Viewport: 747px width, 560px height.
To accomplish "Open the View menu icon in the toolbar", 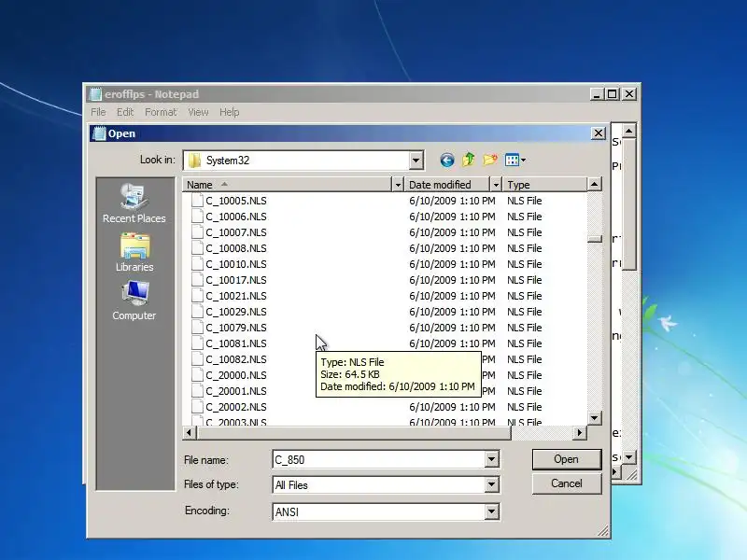I will coord(512,160).
